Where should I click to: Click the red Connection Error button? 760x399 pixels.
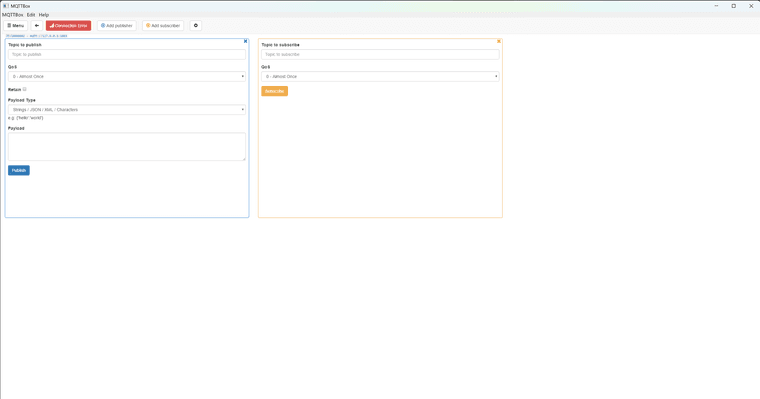tap(68, 26)
